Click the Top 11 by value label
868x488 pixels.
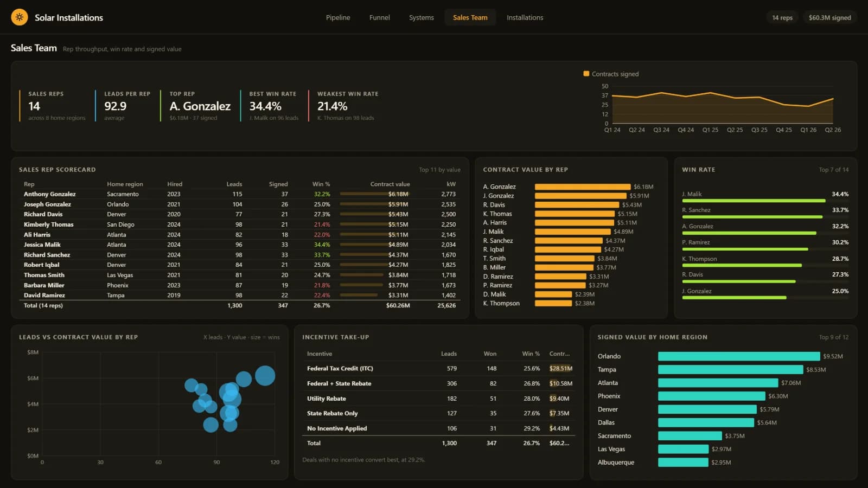[x=439, y=170]
